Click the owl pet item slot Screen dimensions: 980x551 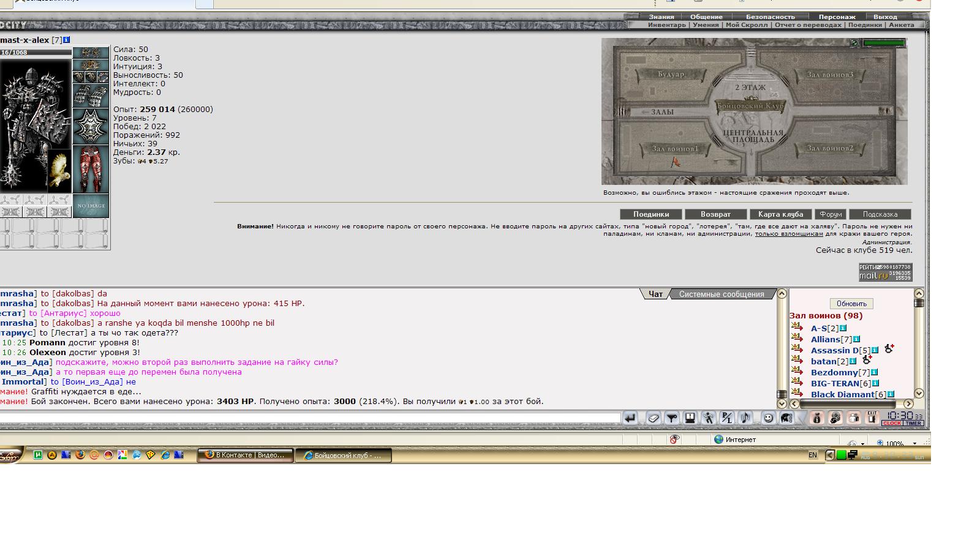point(59,170)
